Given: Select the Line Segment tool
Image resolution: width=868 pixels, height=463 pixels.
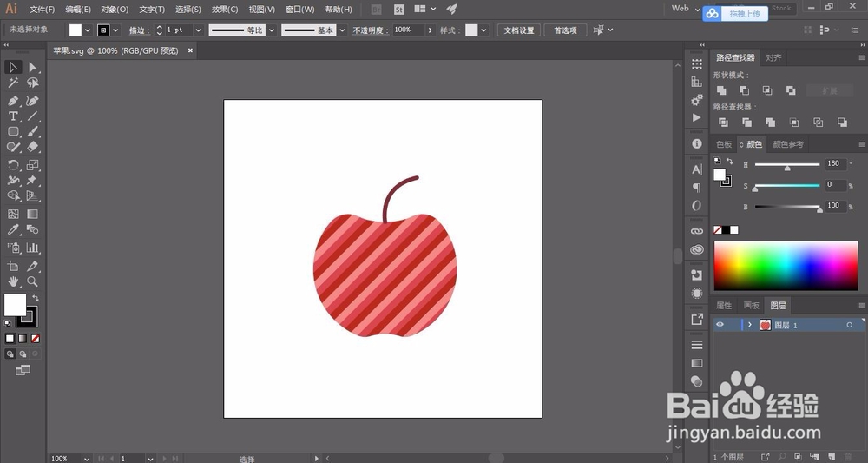Looking at the screenshot, I should (33, 116).
